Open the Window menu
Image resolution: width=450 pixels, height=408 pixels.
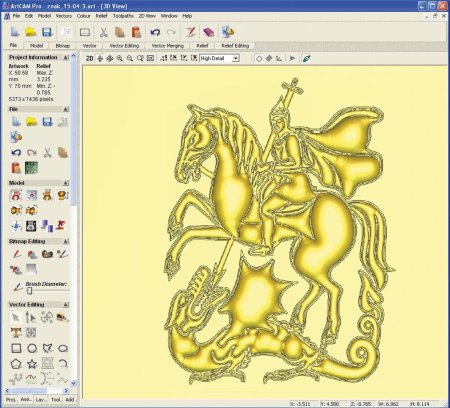click(x=169, y=16)
